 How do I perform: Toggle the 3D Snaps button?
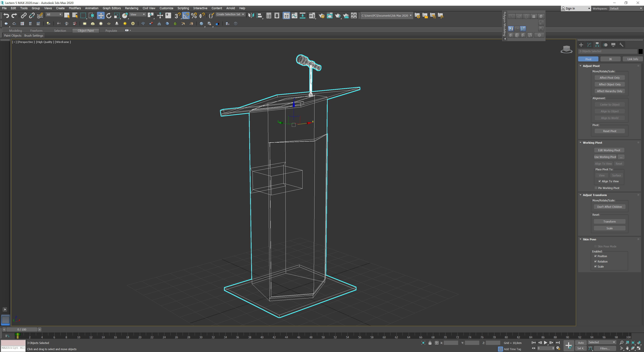click(x=177, y=15)
